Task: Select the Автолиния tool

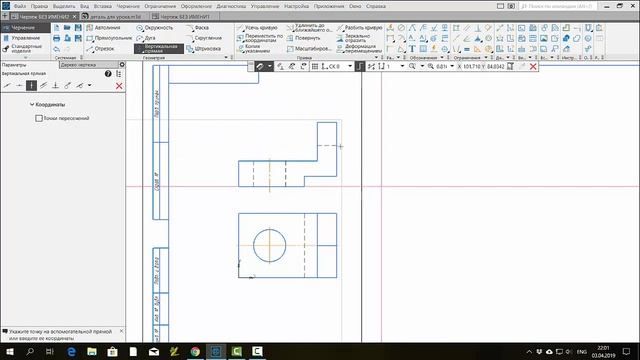Action: 103,28
